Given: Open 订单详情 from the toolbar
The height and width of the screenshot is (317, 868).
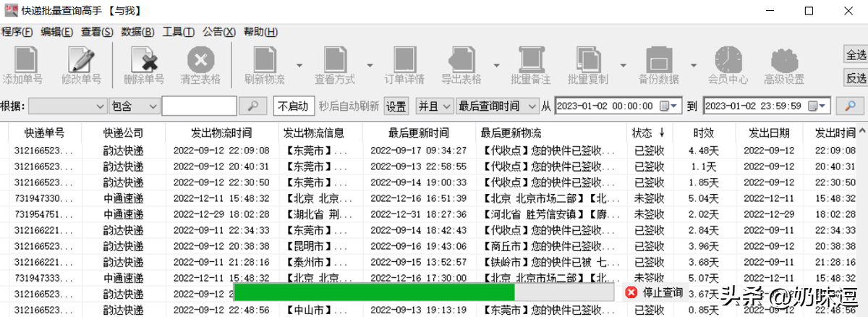Looking at the screenshot, I should pos(404,67).
